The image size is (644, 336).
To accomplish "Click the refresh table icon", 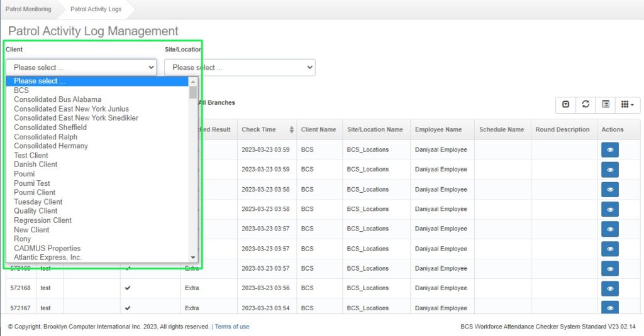I will (x=586, y=104).
